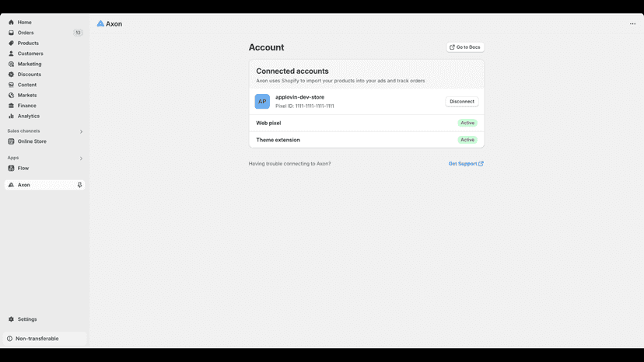Disconnect the applovin-dev-store account
The width and height of the screenshot is (644, 362).
462,102
